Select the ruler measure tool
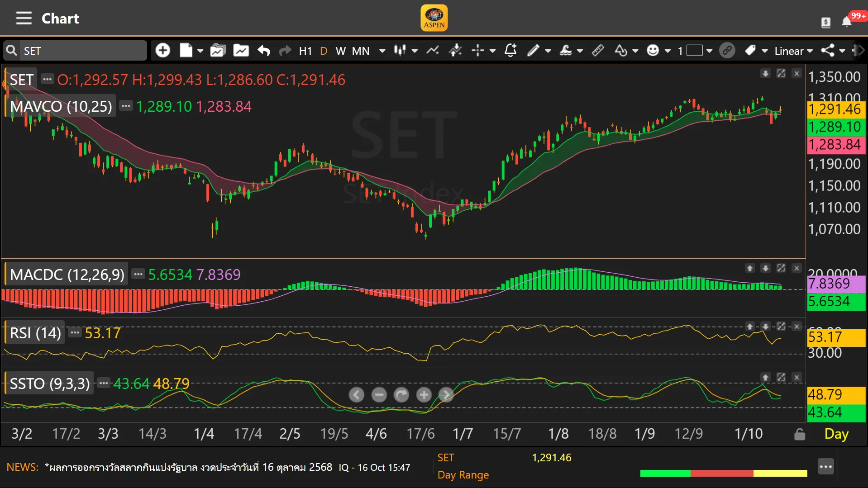The width and height of the screenshot is (868, 488). (x=598, y=50)
